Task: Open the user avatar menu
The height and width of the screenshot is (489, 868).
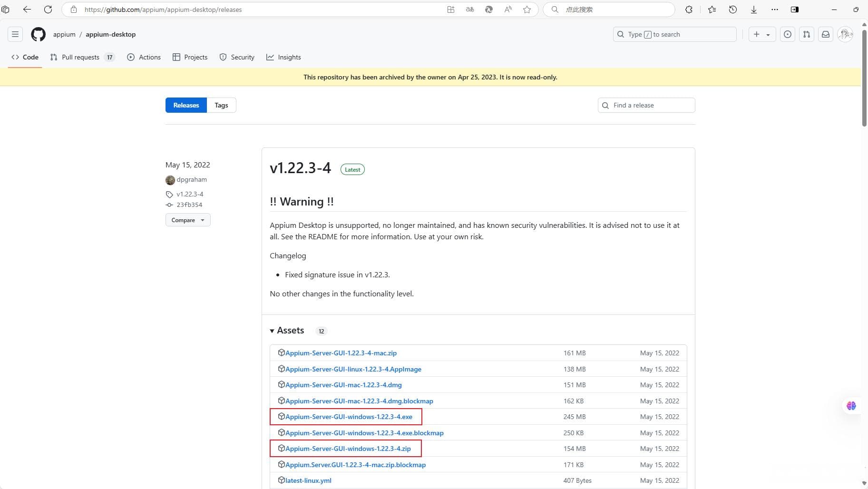Action: [845, 34]
